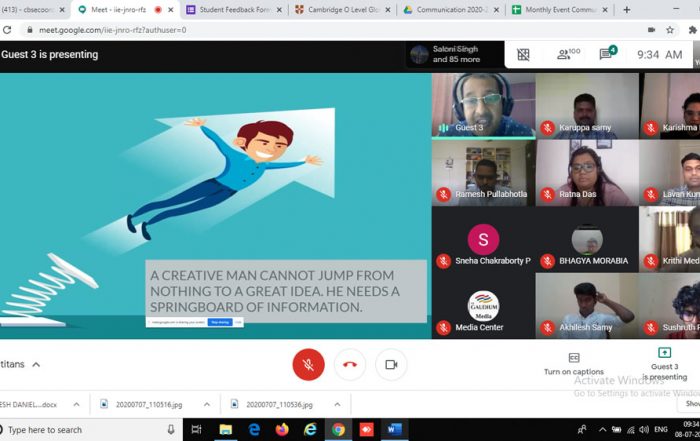This screenshot has width=700, height=441.
Task: Close the Cambridge O Level tab
Action: coord(388,9)
